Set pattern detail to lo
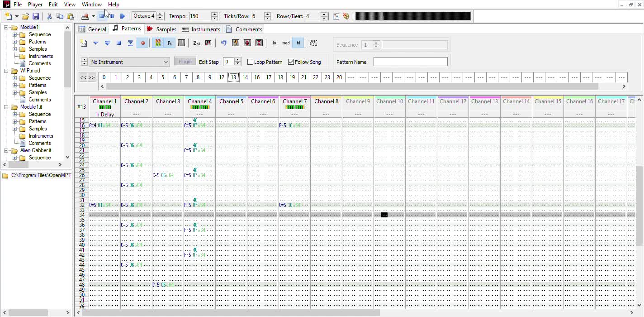Image resolution: width=644 pixels, height=317 pixels. click(274, 43)
